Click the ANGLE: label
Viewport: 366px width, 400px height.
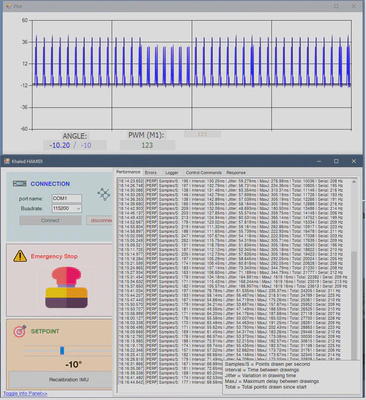[x=75, y=136]
